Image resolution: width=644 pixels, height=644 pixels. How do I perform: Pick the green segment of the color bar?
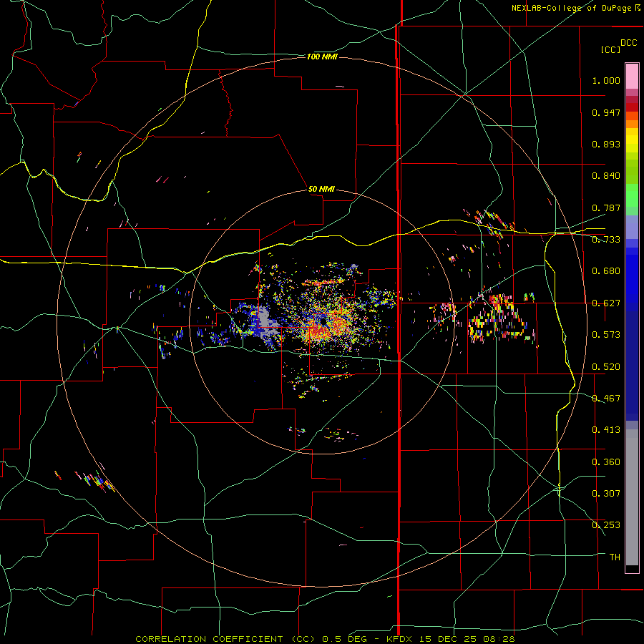632,195
